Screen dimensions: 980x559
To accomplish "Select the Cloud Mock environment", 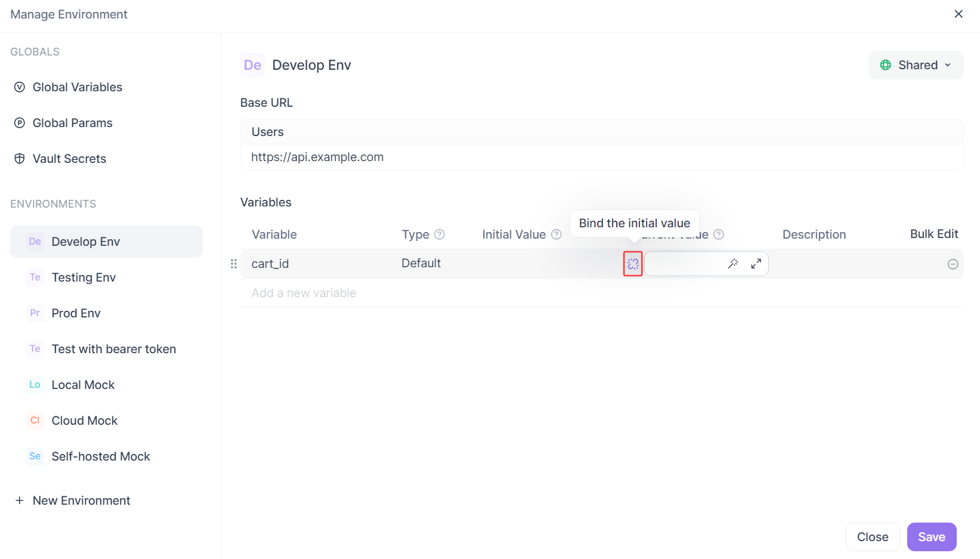I will 106,421.
